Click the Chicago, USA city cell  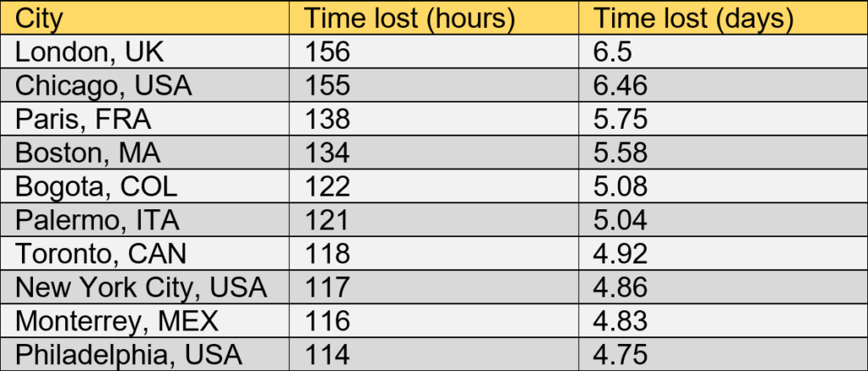tap(104, 86)
